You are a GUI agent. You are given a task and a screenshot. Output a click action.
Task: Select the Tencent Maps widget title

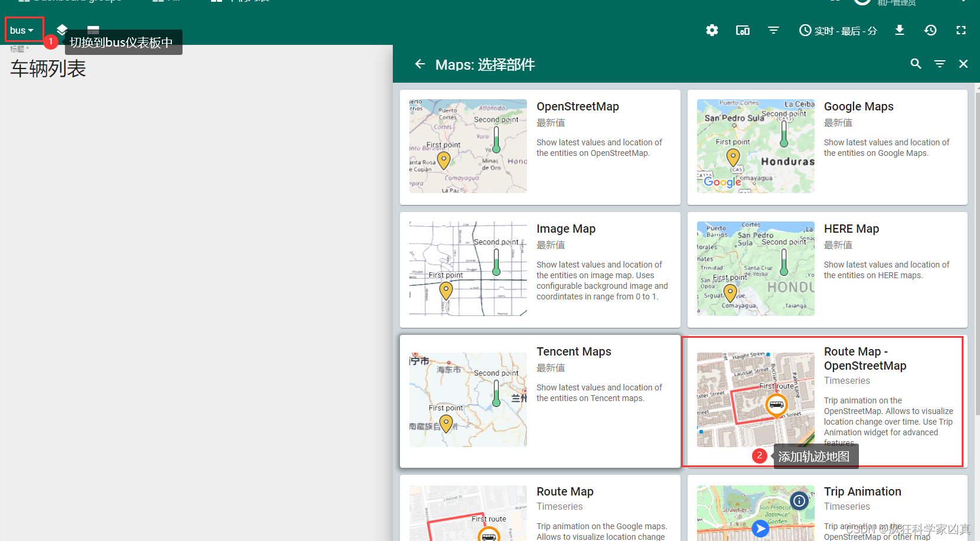[x=574, y=351]
